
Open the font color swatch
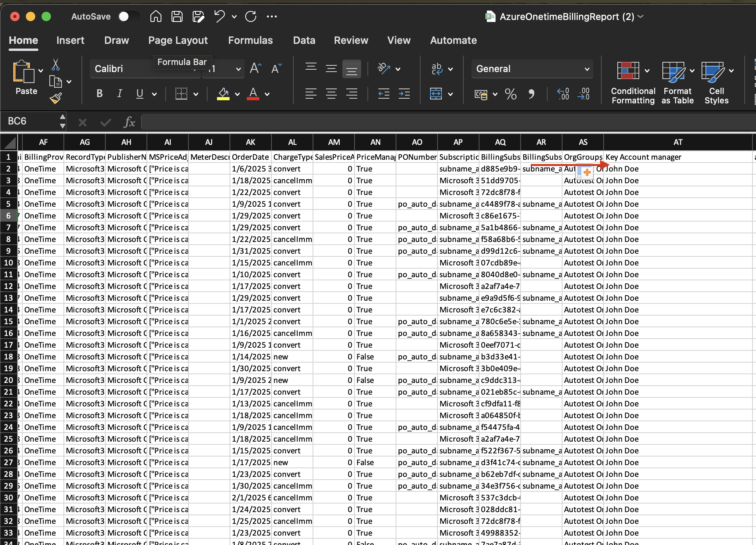[253, 94]
